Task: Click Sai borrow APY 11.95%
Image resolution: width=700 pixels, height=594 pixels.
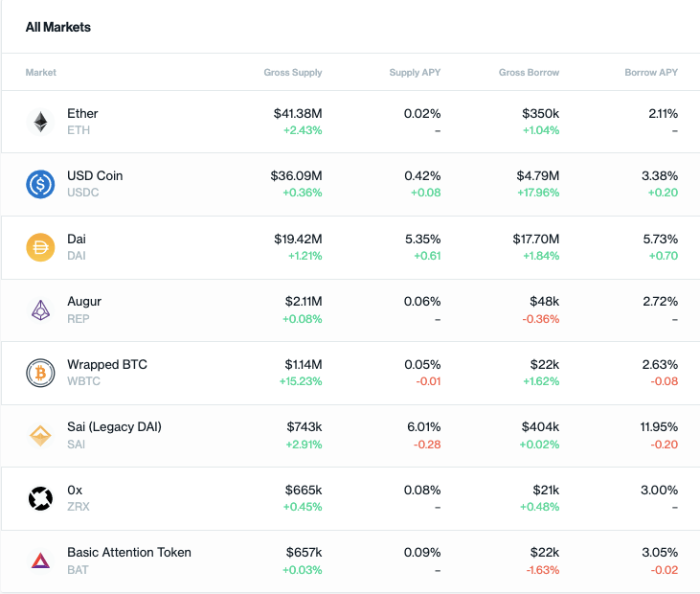Action: click(x=659, y=427)
